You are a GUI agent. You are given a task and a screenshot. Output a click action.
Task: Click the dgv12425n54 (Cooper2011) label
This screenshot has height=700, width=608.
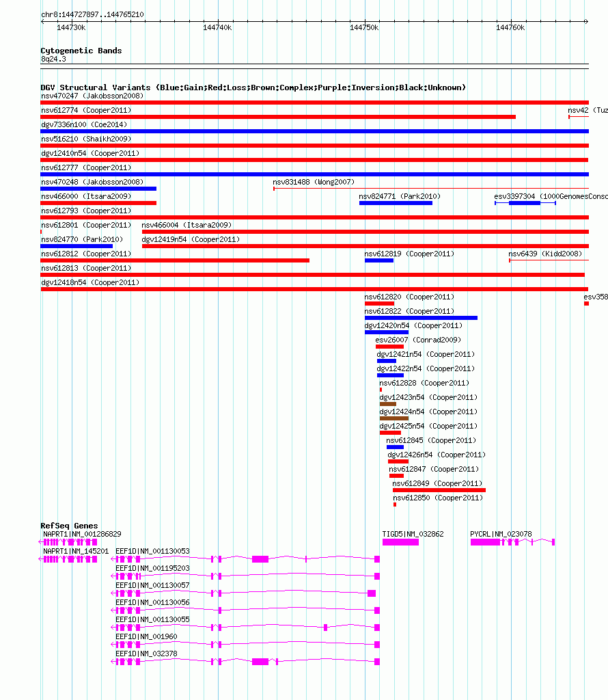click(428, 426)
